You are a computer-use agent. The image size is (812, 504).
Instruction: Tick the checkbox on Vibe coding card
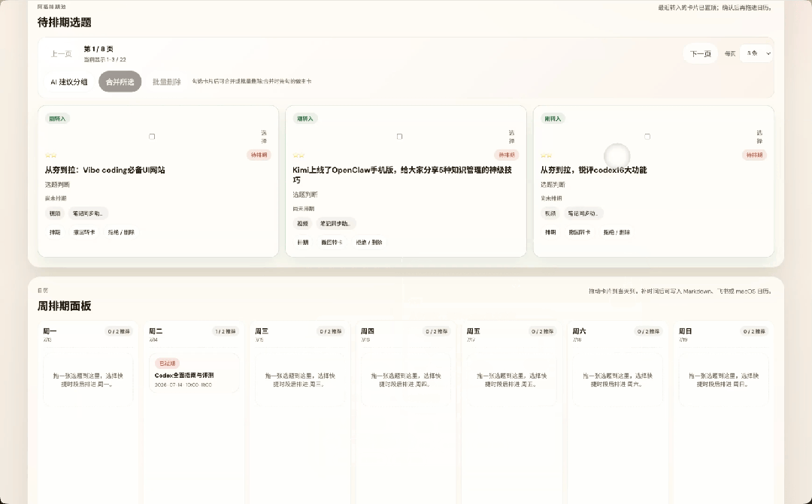(152, 137)
